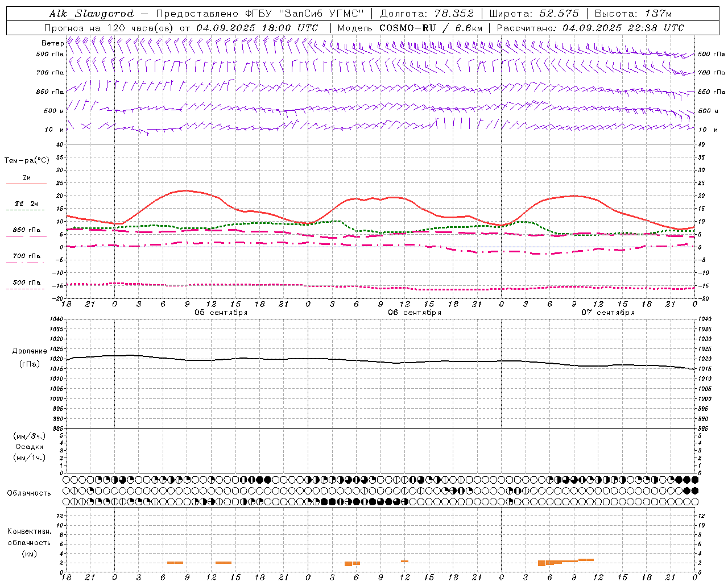
Task: Click the Ветер panel label
Action: pyautogui.click(x=52, y=43)
